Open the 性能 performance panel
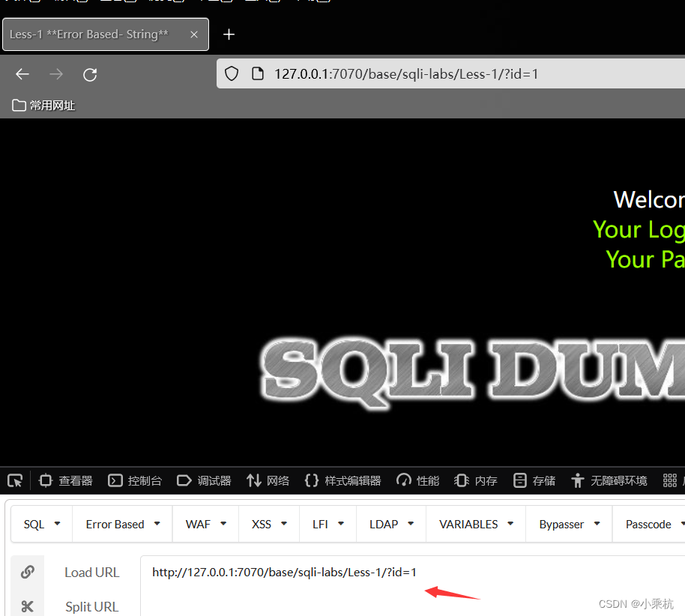Screen dimensions: 685x616 click(417, 480)
